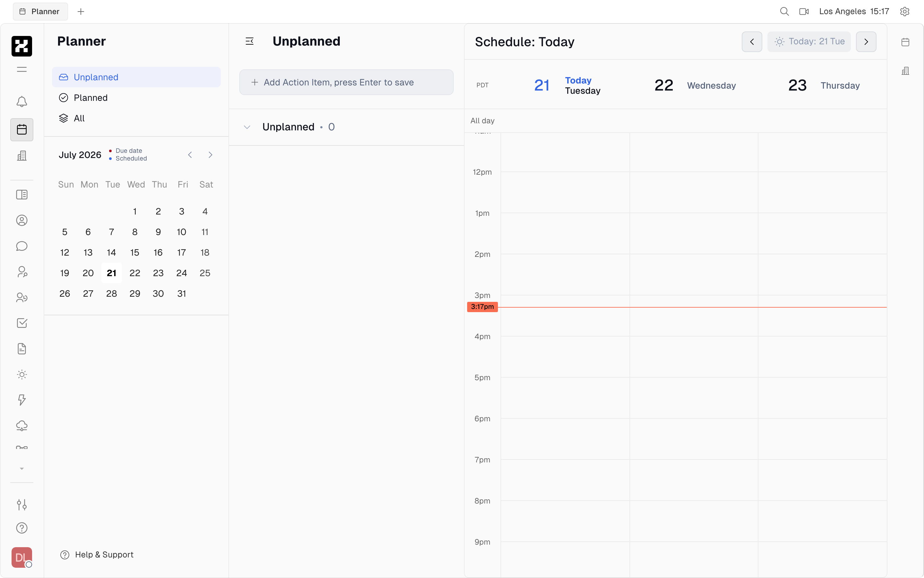924x578 pixels.
Task: Open the team members talking icon
Action: click(22, 297)
